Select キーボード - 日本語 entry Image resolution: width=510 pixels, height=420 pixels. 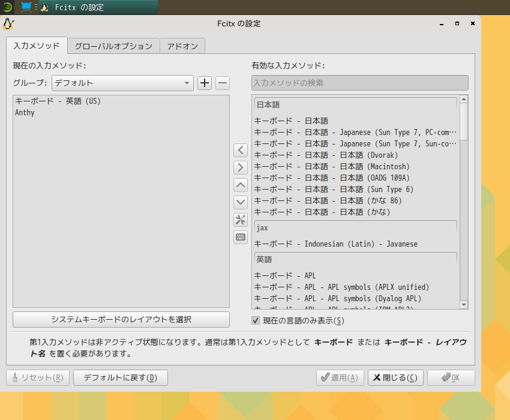pyautogui.click(x=356, y=121)
